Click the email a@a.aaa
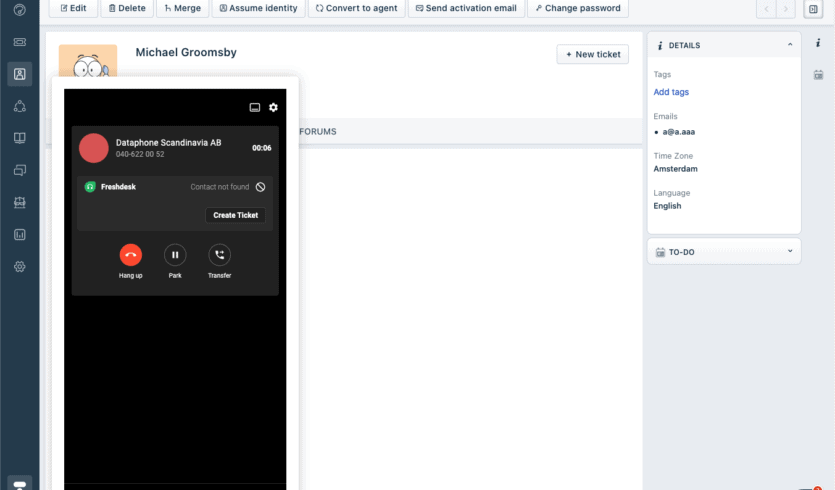 pos(678,132)
